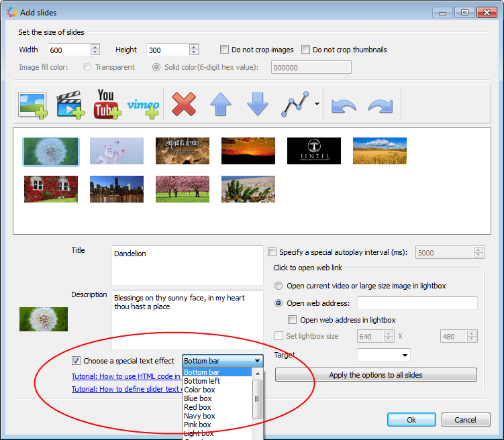Check Open web address in lightbox
The image size is (504, 440).
(292, 319)
